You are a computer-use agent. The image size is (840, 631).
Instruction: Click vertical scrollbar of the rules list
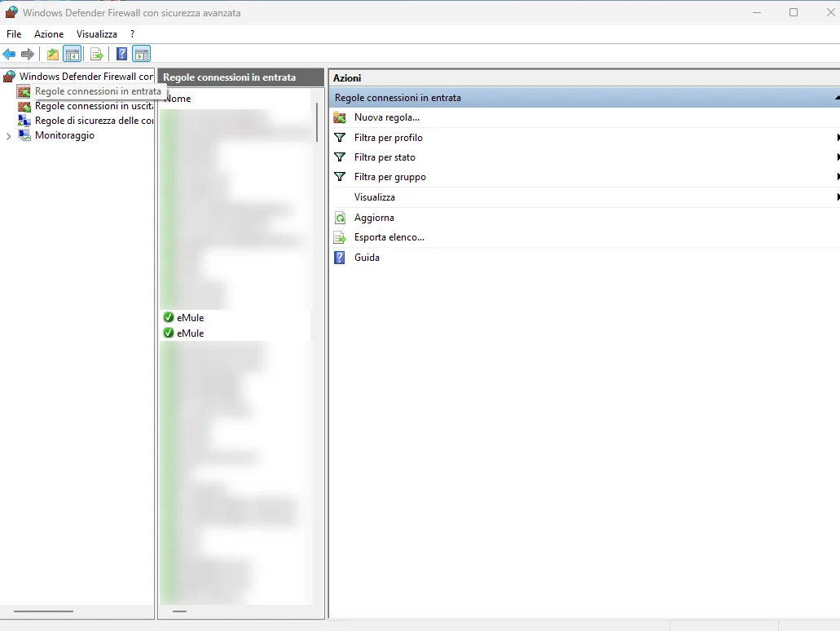pos(317,122)
